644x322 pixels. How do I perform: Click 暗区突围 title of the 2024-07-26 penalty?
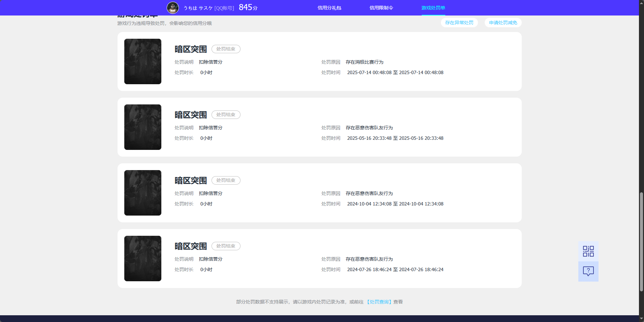191,246
